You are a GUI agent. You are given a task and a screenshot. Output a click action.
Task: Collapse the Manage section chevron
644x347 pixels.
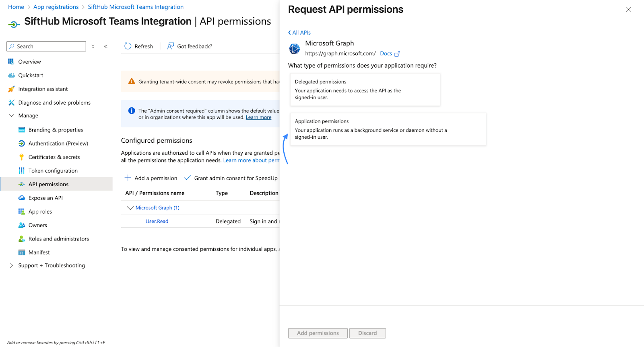point(11,116)
